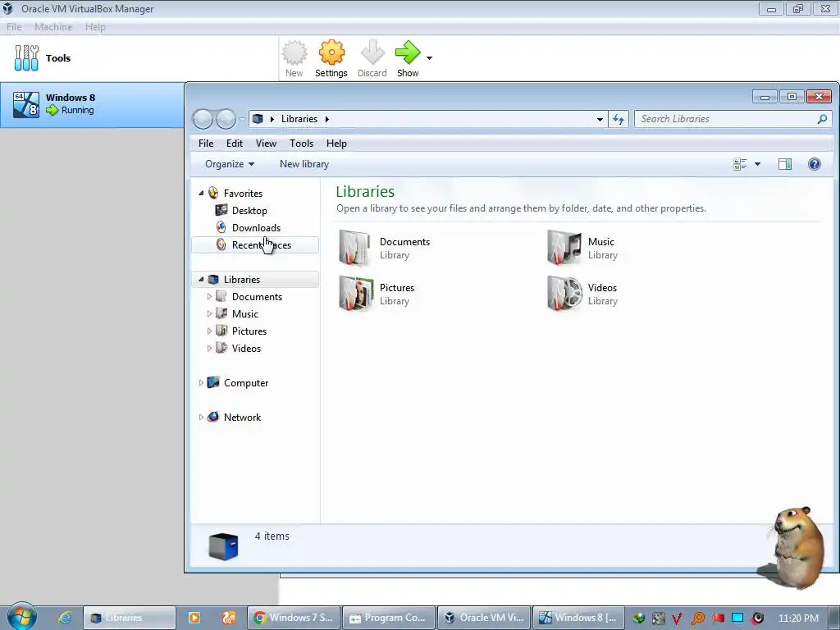This screenshot has height=630, width=840.
Task: Click the Libraries breadcrumb in address bar
Action: [299, 119]
